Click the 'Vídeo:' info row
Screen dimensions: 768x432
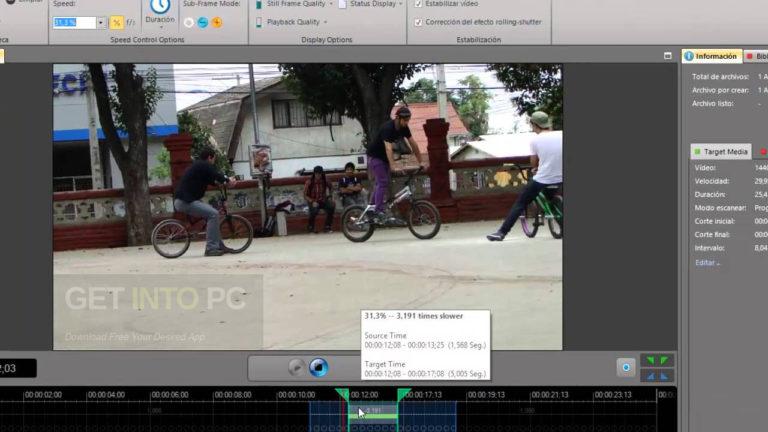[730, 168]
